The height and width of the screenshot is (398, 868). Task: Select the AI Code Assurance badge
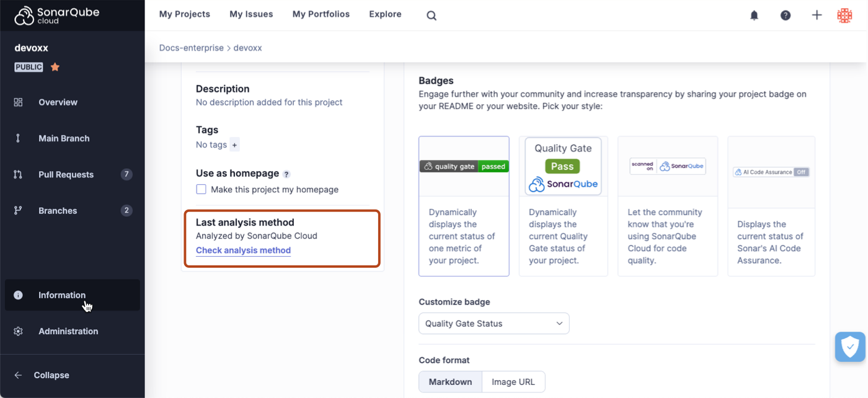coord(771,206)
